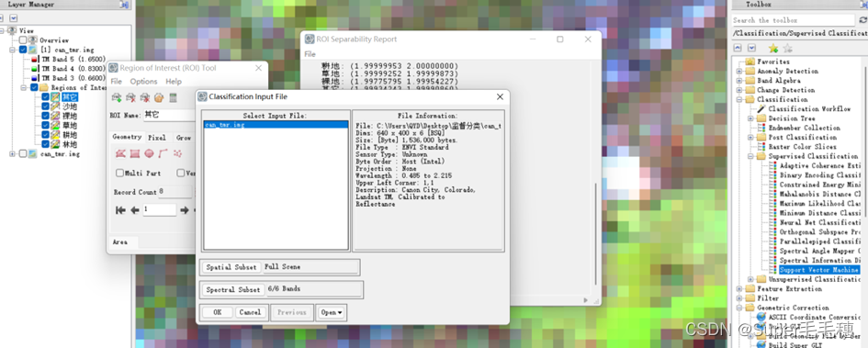
Task: Open Help menu in ROI Tool
Action: [x=174, y=82]
